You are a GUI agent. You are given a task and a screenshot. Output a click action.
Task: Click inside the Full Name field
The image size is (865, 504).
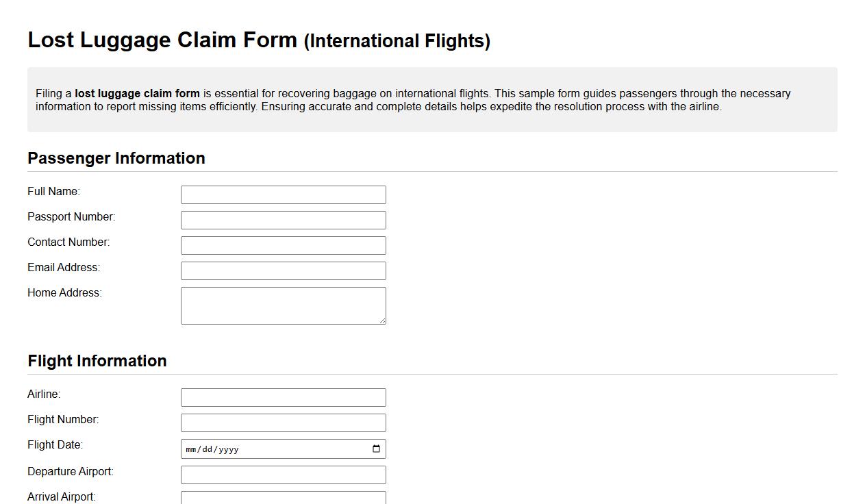pyautogui.click(x=283, y=194)
